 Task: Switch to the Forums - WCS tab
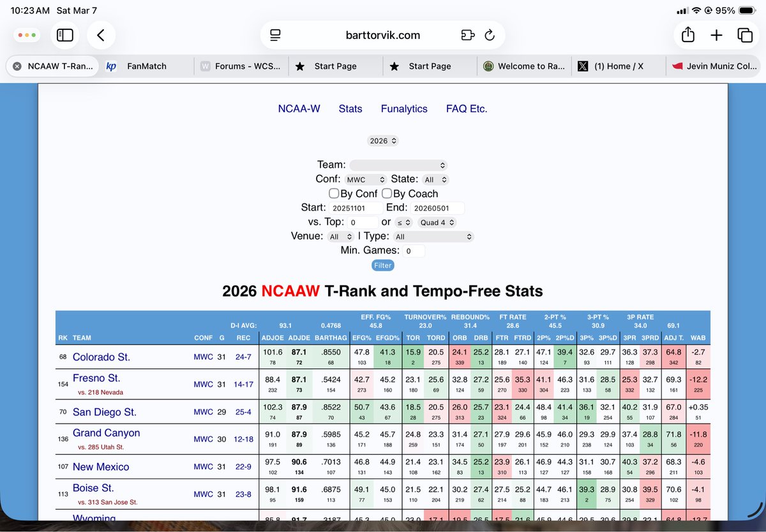pyautogui.click(x=241, y=66)
